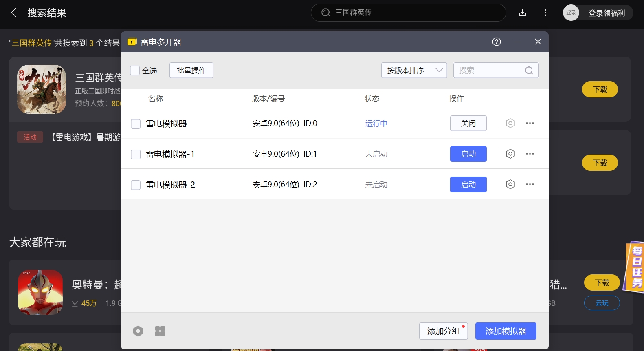The height and width of the screenshot is (351, 644).
Task: Click 安卓9.0(64位) ID:1 version text
Action: (285, 154)
